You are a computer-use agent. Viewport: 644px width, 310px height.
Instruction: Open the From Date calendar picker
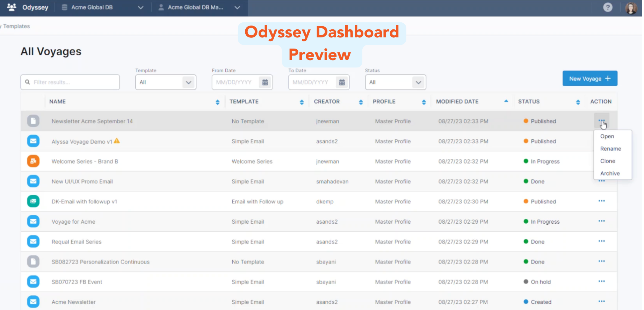click(265, 82)
